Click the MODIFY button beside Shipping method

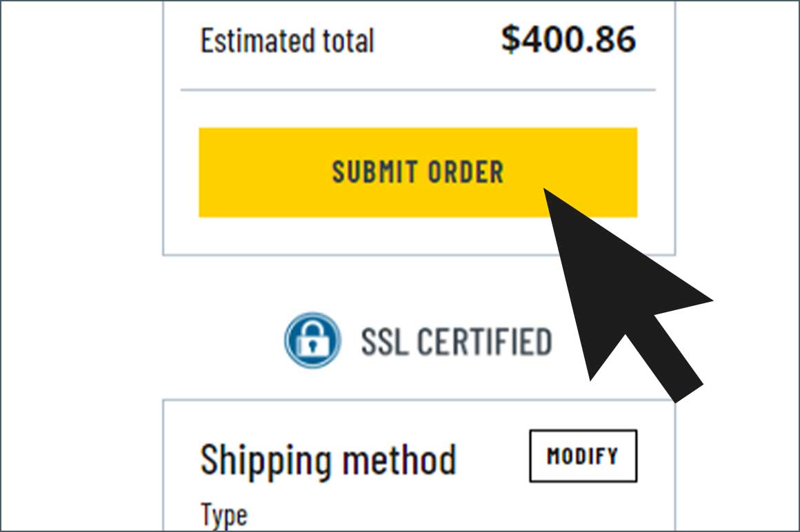[x=583, y=456]
